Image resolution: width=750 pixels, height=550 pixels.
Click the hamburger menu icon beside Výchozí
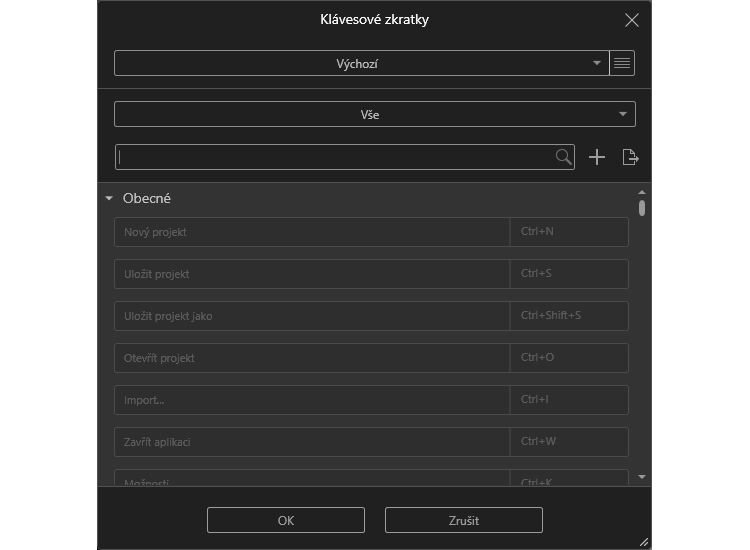click(x=622, y=63)
